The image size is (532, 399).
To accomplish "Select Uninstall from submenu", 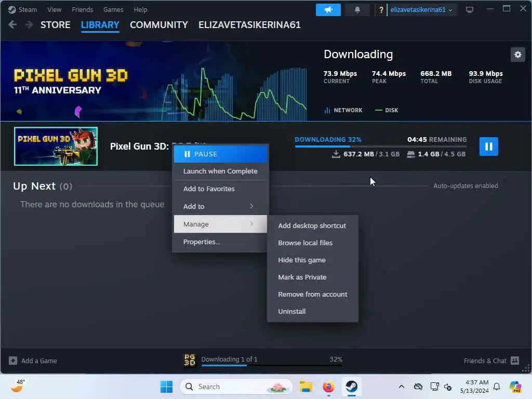I will [312, 312].
